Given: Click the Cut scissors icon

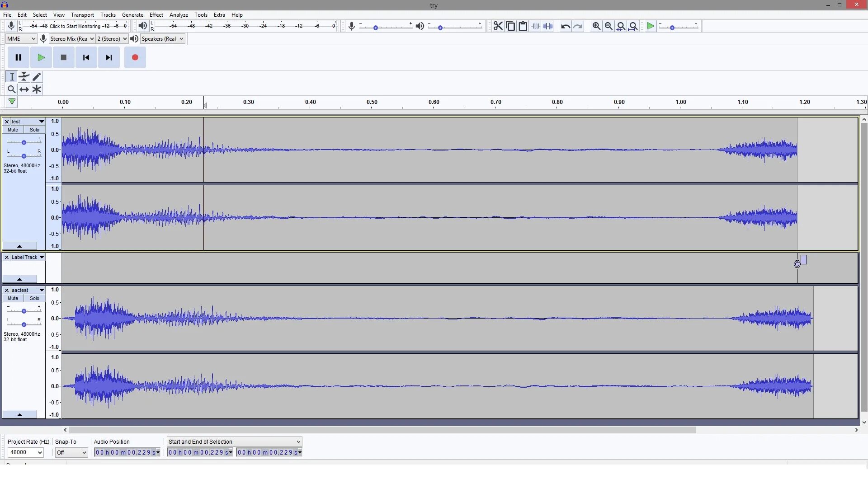Looking at the screenshot, I should (498, 26).
